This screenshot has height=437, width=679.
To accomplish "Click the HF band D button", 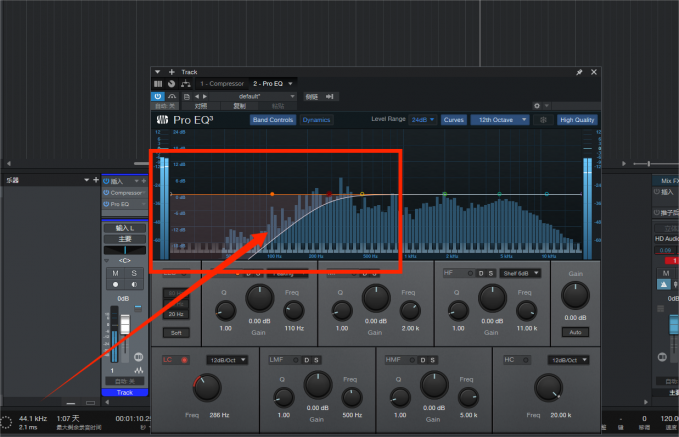I will 481,273.
